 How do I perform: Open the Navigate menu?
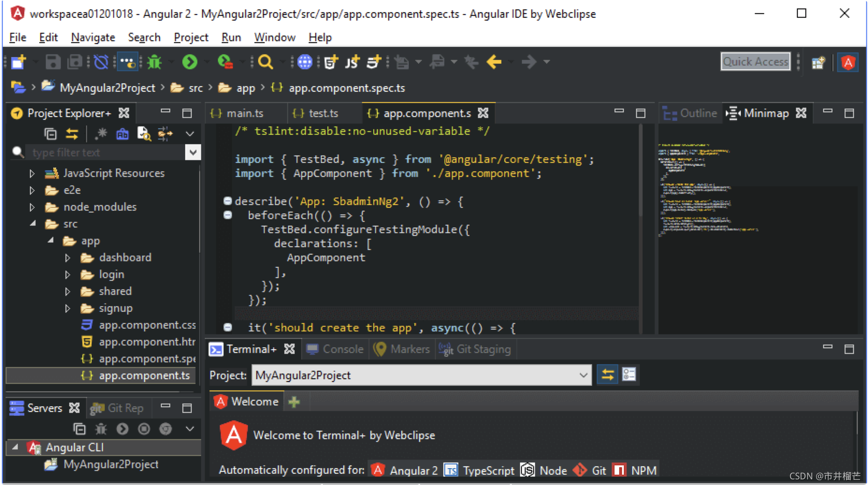pos(93,37)
